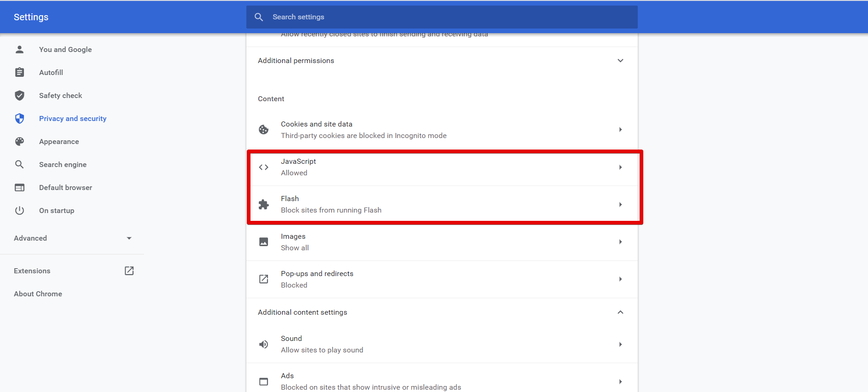This screenshot has width=868, height=392.
Task: Click the Search engine magnifier icon
Action: tap(19, 164)
